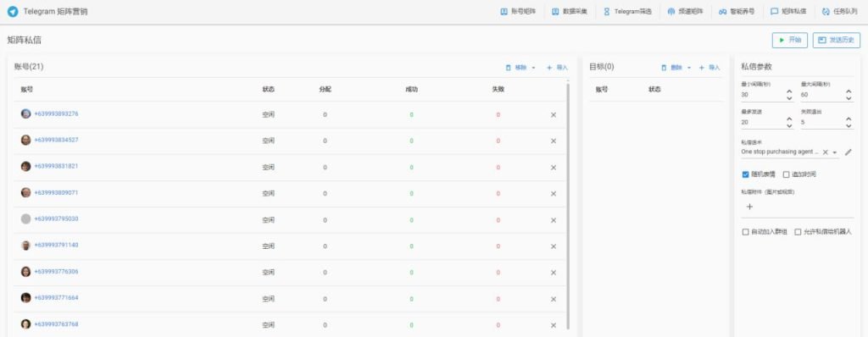This screenshot has height=337, width=868.
Task: Decrease 最小间隔 with down arrow
Action: pyautogui.click(x=789, y=98)
